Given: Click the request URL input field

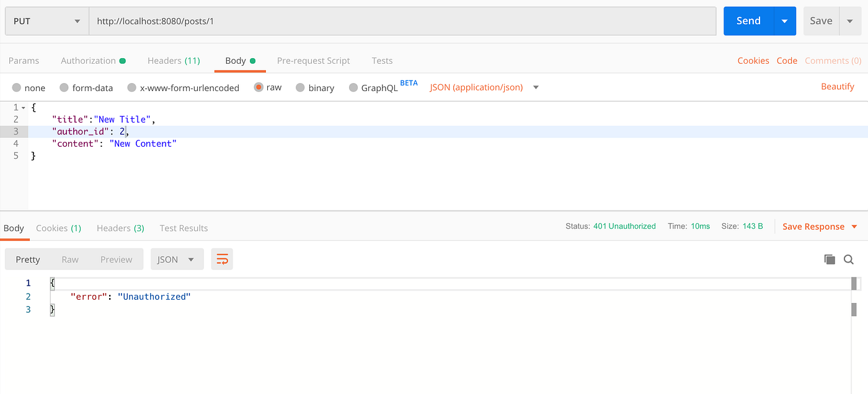Looking at the screenshot, I should (x=403, y=21).
